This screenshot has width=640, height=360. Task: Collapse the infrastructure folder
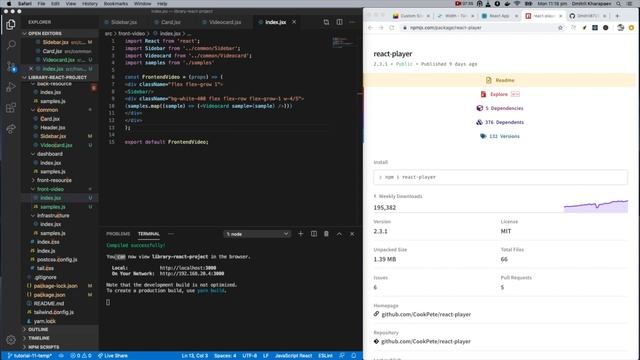[53, 216]
